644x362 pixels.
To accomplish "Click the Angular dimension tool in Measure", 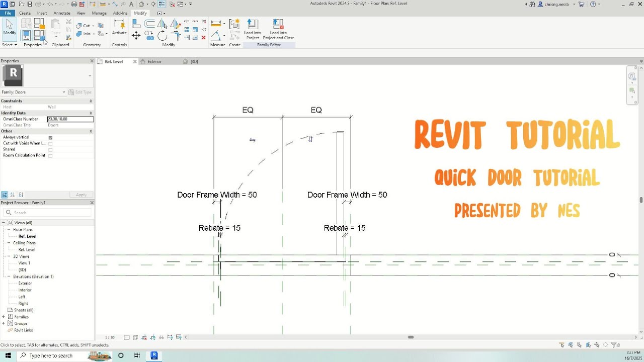I will click(216, 36).
